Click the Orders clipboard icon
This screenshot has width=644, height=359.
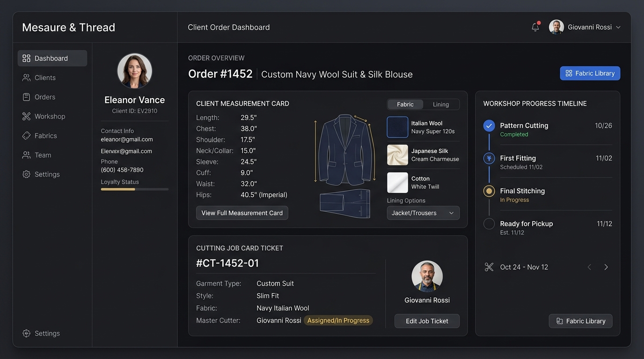tap(26, 97)
